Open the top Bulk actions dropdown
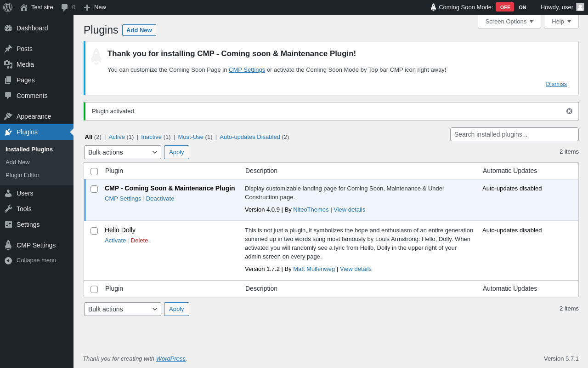The height and width of the screenshot is (368, 588). click(122, 152)
